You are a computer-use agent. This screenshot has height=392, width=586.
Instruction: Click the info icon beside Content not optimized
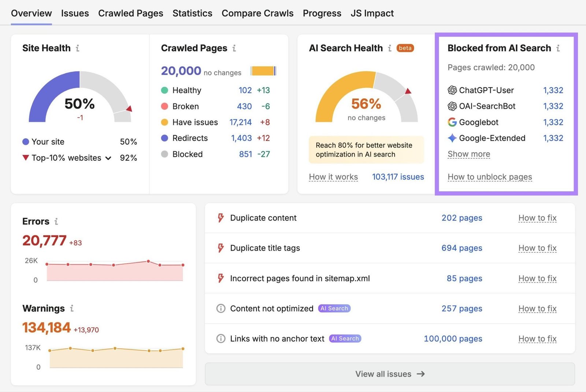(221, 308)
